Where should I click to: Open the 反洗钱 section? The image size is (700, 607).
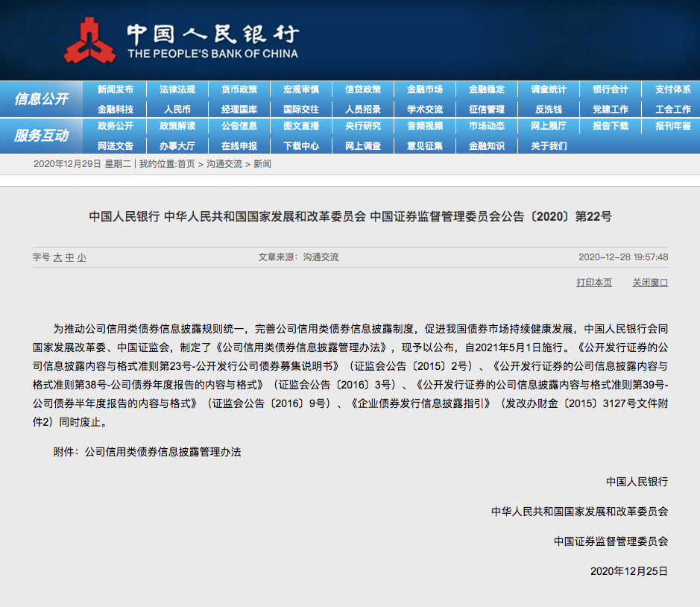tap(548, 110)
